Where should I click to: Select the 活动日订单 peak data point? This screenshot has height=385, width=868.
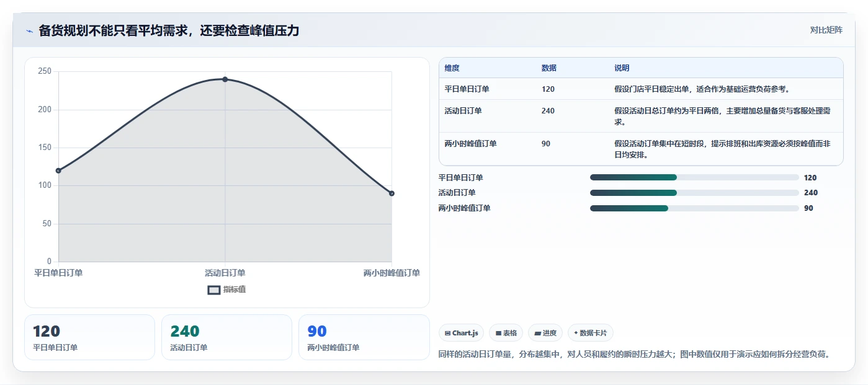(x=225, y=79)
